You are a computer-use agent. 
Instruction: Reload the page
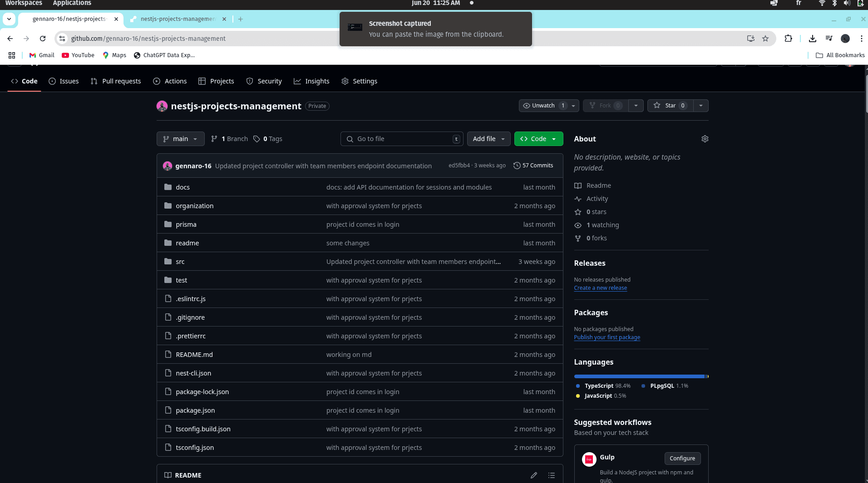click(x=43, y=39)
